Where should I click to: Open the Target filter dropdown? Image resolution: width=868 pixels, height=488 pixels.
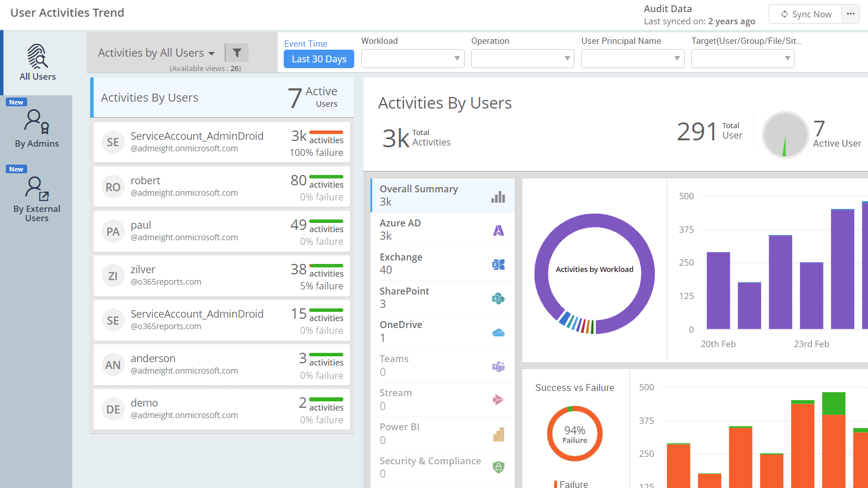point(743,58)
